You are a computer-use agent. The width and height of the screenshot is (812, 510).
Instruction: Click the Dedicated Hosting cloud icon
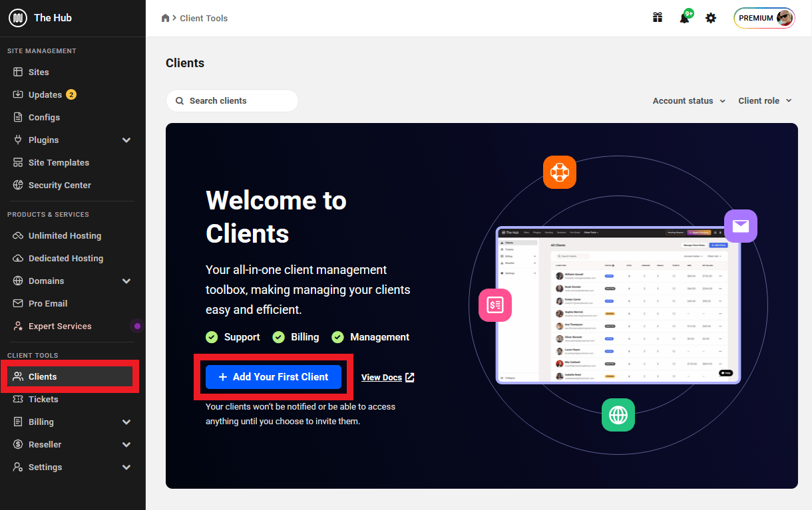tap(18, 258)
